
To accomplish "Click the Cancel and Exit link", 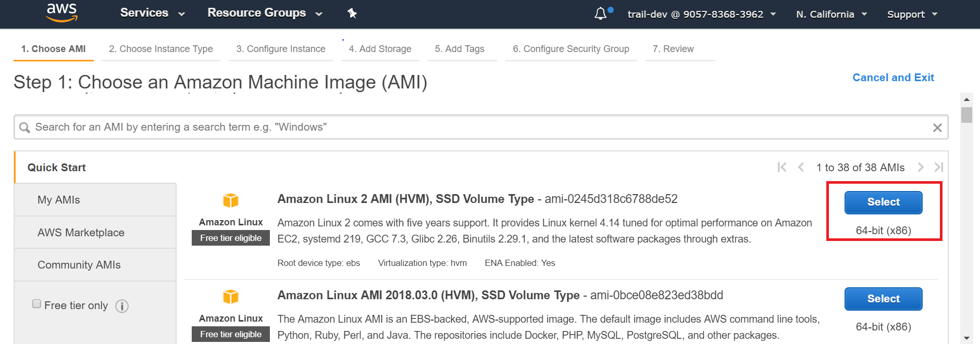I will (893, 78).
